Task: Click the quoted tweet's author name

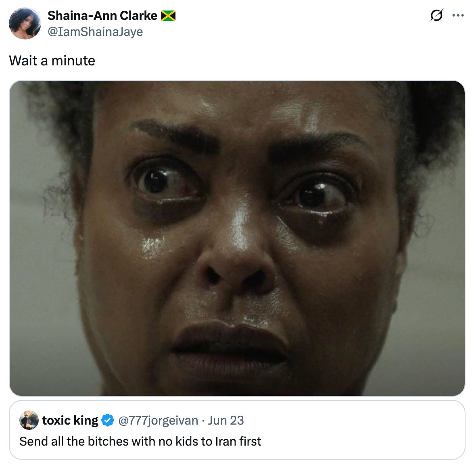Action: coord(71,420)
